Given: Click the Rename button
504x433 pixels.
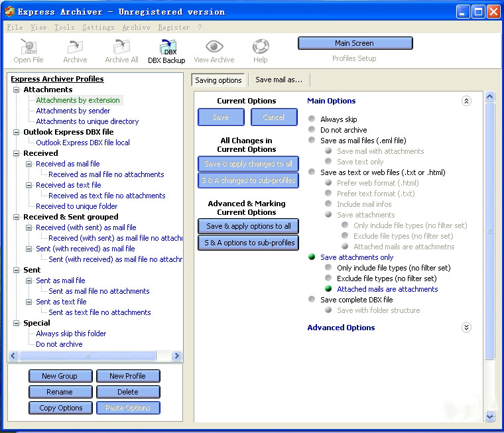Looking at the screenshot, I should coord(60,392).
